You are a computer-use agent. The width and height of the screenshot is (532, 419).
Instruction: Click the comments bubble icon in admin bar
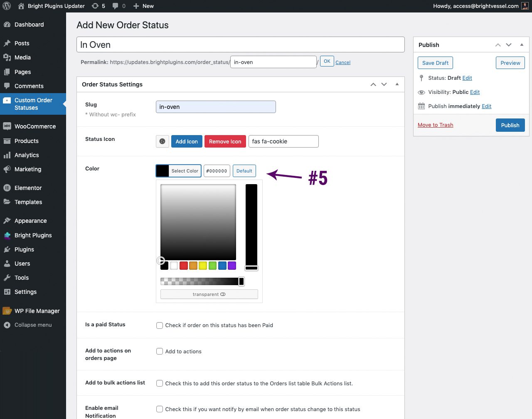tap(116, 6)
